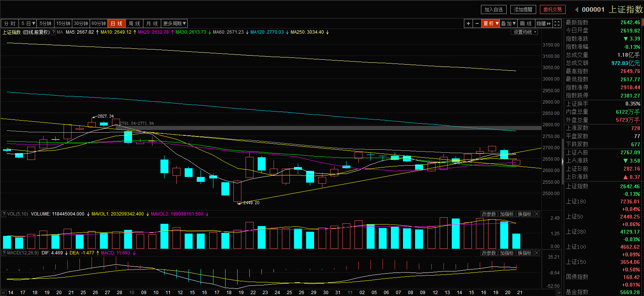
Task: Click MA30: 2613.73 value
Action: [191, 32]
